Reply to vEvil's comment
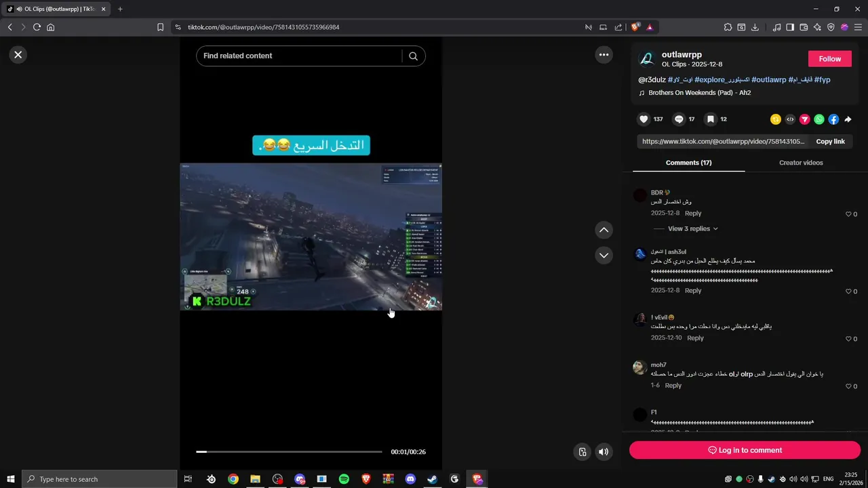The height and width of the screenshot is (488, 868). pyautogui.click(x=695, y=338)
